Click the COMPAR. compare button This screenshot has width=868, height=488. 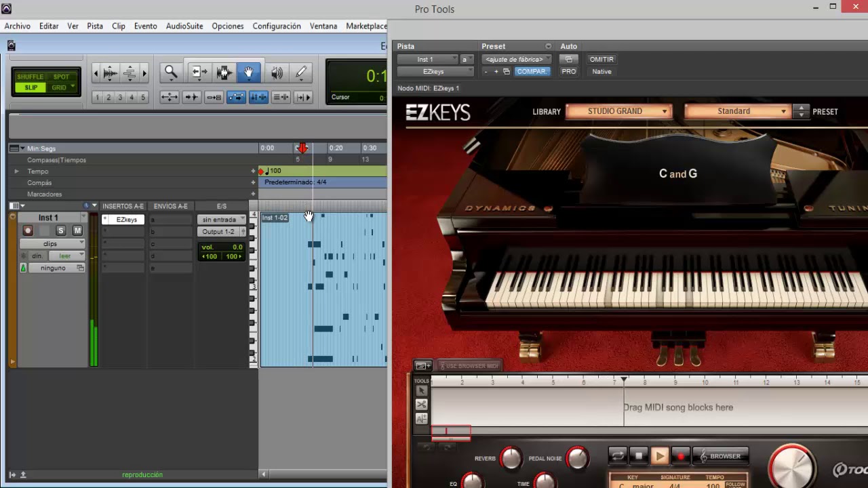(x=531, y=71)
